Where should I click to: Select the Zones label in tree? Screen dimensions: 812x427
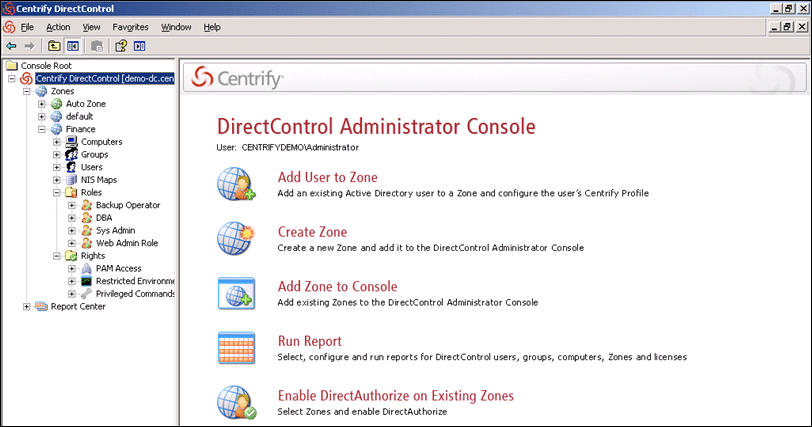62,91
